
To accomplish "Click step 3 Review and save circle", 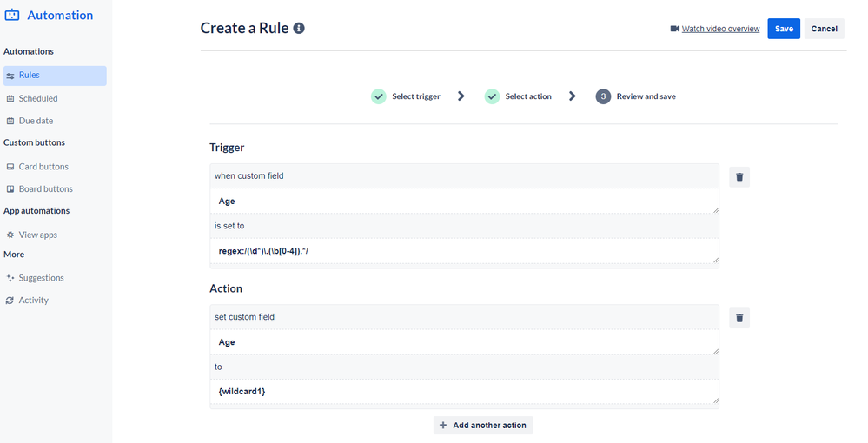I will pos(603,96).
